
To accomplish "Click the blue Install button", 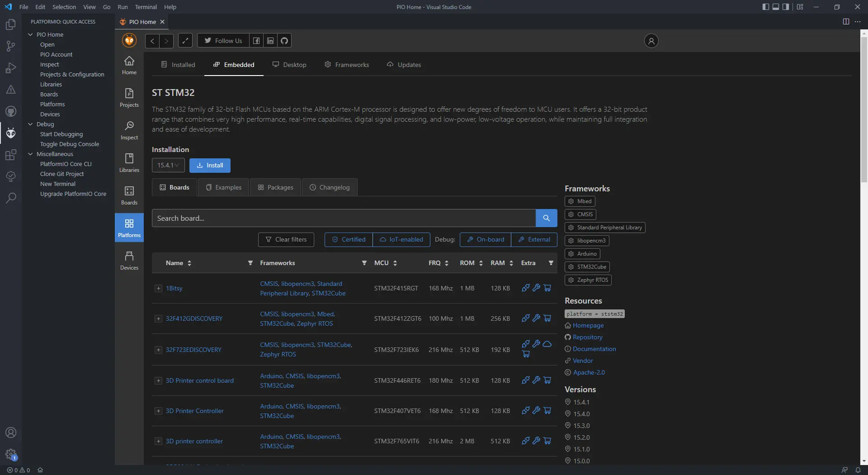I will point(210,165).
